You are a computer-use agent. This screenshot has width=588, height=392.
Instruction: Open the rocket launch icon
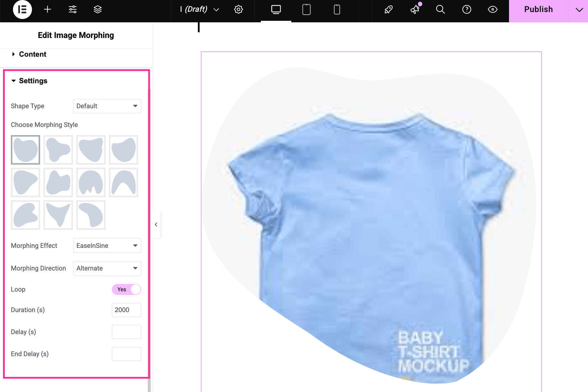coord(388,10)
